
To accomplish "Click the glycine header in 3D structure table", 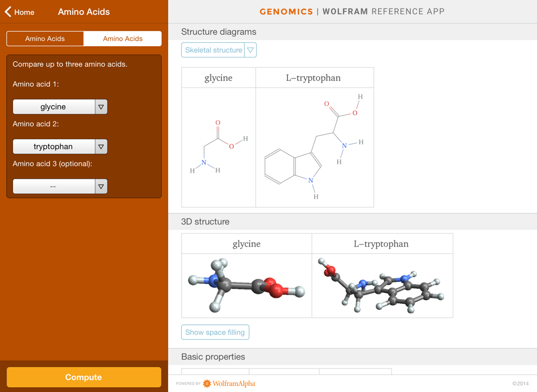I will (x=246, y=244).
